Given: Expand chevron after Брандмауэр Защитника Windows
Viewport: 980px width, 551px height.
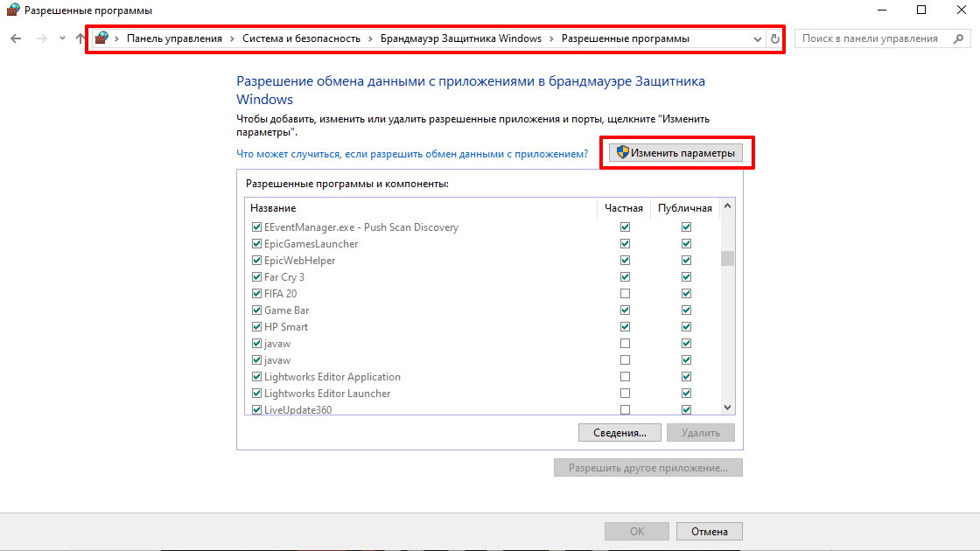Looking at the screenshot, I should tap(552, 38).
